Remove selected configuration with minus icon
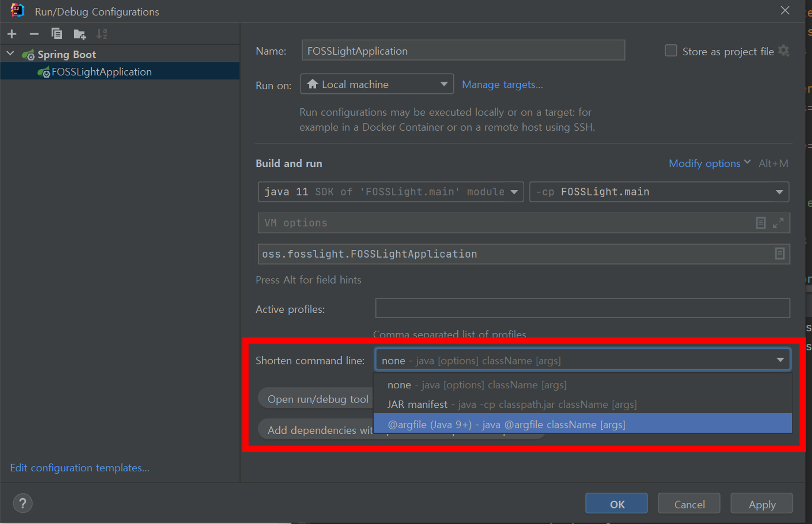The width and height of the screenshot is (812, 524). (x=34, y=34)
